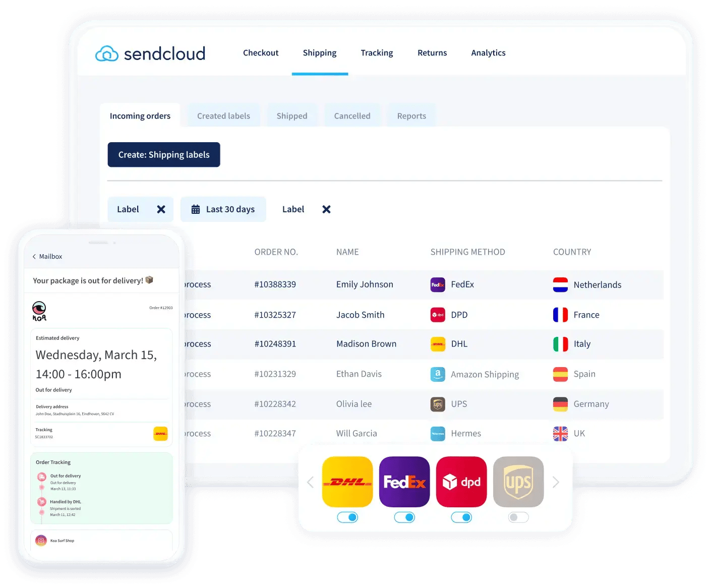Select the DHL carrier tile
This screenshot has width=712, height=588.
[347, 482]
